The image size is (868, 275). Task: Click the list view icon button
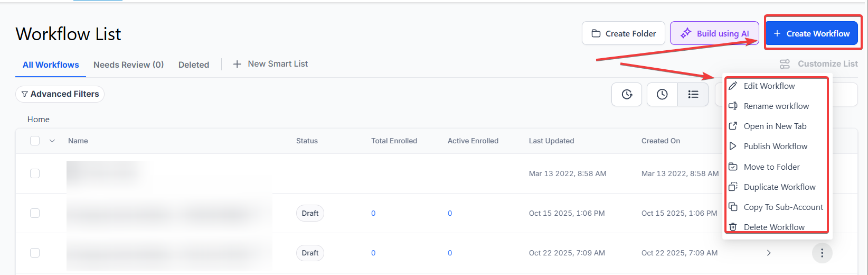coord(693,94)
